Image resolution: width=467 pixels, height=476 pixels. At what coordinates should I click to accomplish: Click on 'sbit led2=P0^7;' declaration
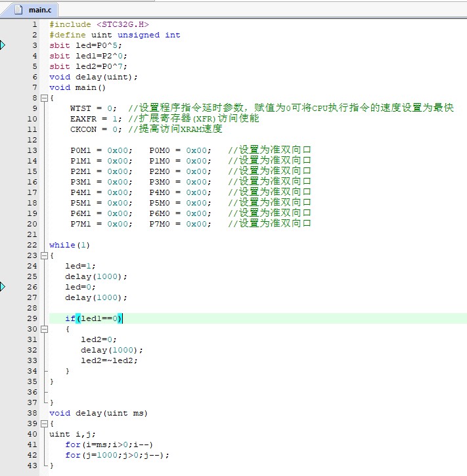(x=88, y=66)
